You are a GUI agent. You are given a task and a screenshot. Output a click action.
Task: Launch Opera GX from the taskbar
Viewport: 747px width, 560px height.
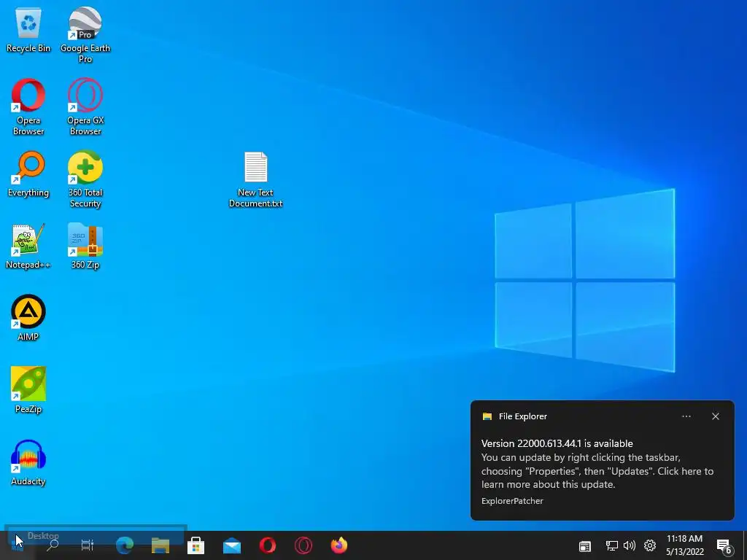pyautogui.click(x=303, y=545)
